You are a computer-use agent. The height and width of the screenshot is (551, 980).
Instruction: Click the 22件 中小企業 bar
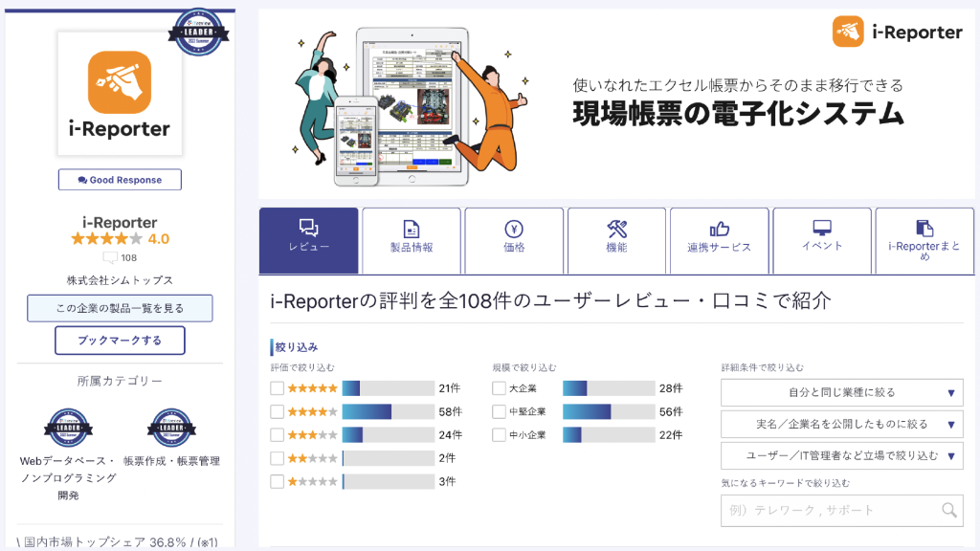pos(610,435)
